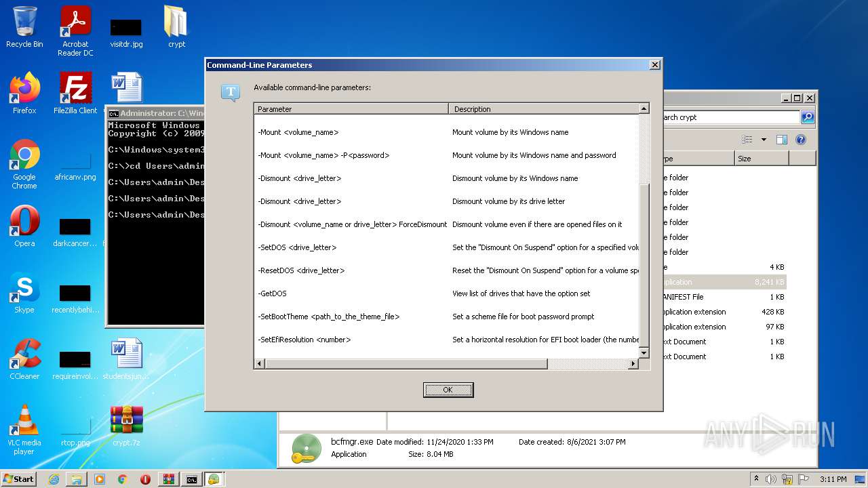Sort by the Description column header
Screen dimensions: 868x488
(x=544, y=108)
